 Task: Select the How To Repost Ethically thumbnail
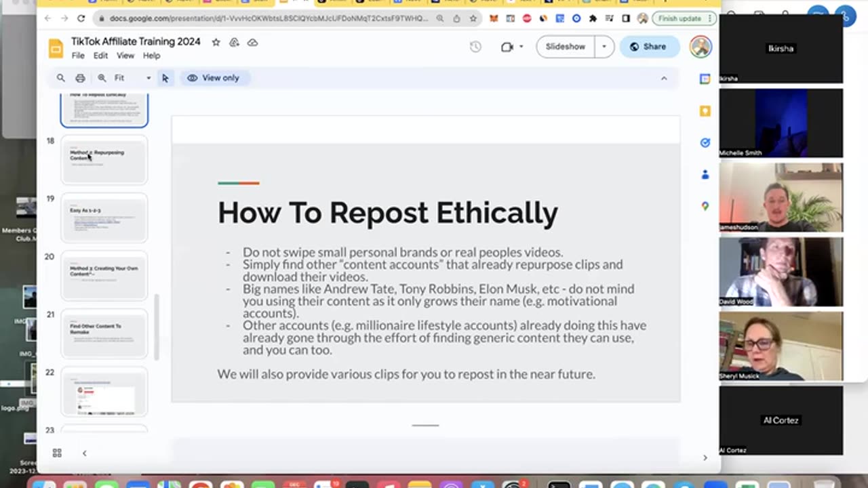pos(104,109)
